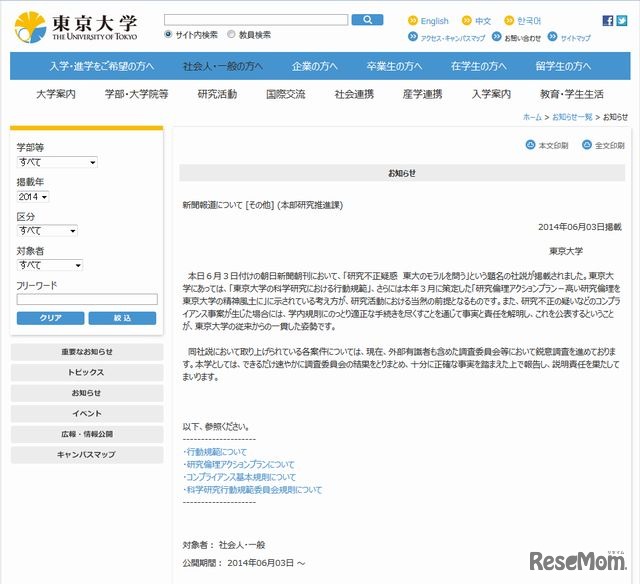Click arrow icon next to 한국어
The width and height of the screenshot is (640, 584).
[x=509, y=20]
